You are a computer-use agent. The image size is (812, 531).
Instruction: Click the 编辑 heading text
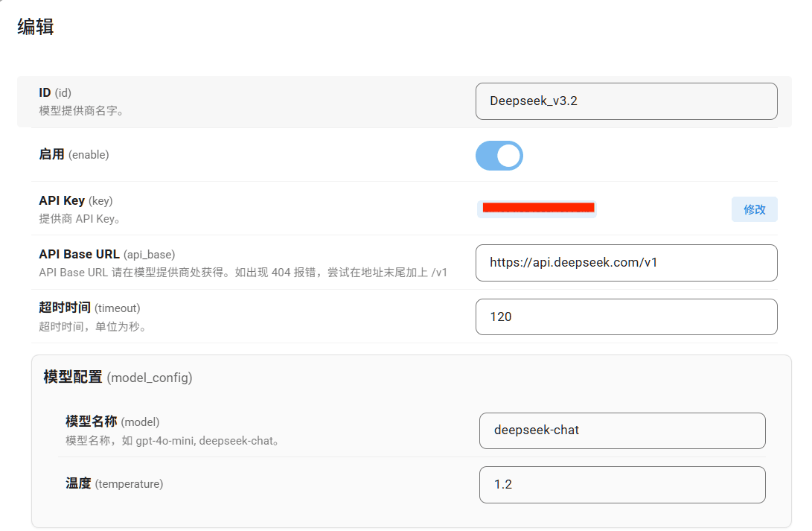tap(35, 26)
